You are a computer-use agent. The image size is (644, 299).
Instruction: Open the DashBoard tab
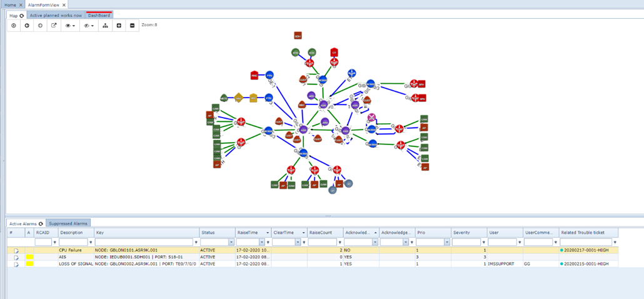point(99,15)
